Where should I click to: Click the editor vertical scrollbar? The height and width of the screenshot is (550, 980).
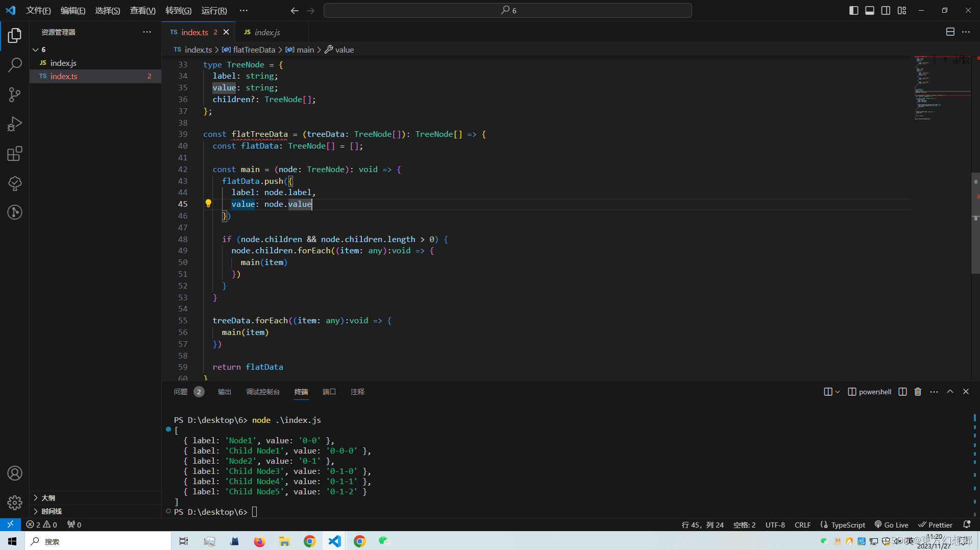click(975, 224)
